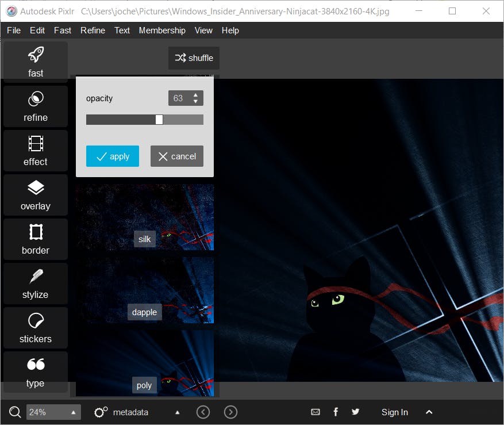
Task: Apply the opacity change
Action: [113, 156]
